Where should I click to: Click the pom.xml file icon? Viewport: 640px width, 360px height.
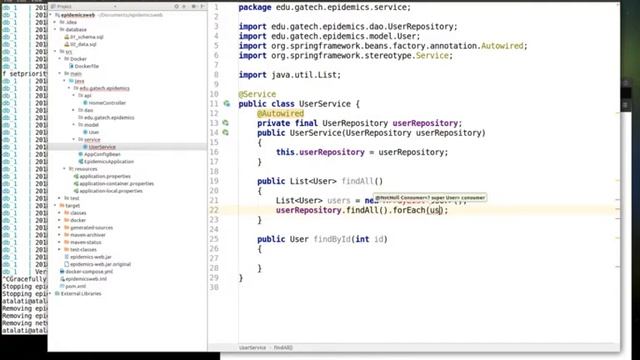62,286
